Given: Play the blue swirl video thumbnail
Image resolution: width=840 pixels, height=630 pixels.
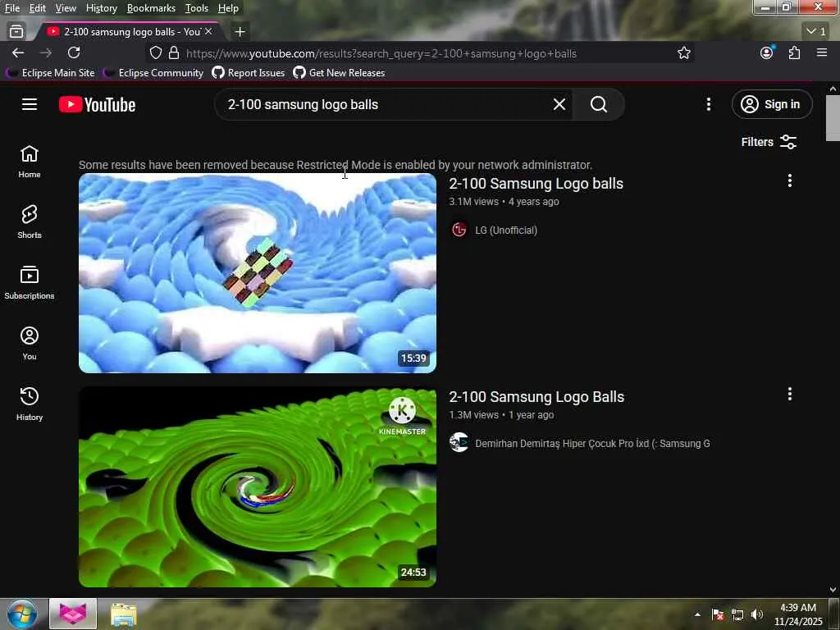Looking at the screenshot, I should pos(257,272).
